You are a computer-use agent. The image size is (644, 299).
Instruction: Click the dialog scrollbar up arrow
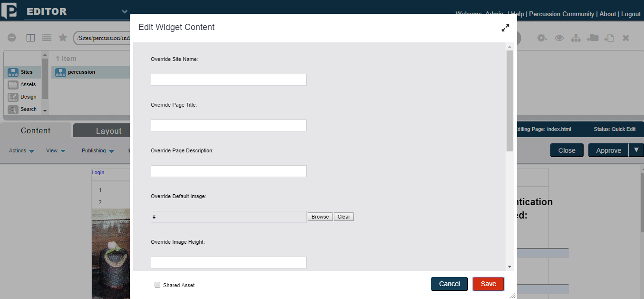tap(509, 47)
